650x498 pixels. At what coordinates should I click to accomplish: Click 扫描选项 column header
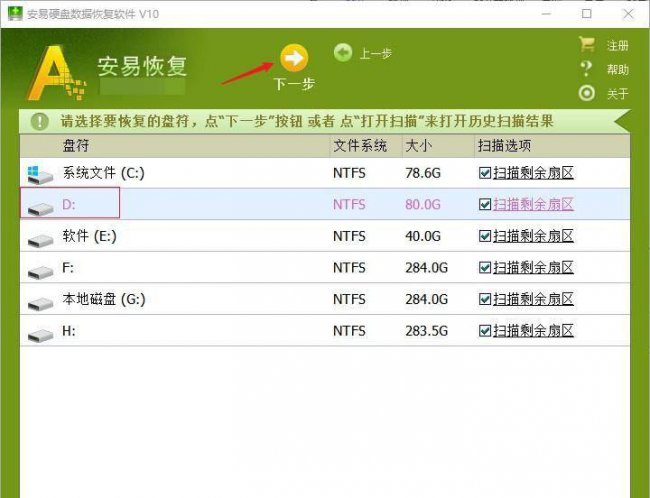504,146
